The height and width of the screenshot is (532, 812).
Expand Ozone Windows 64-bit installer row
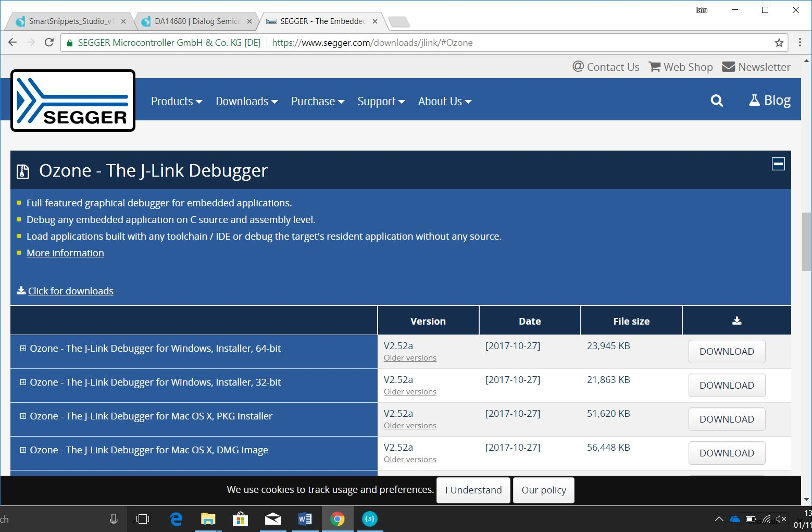click(x=23, y=349)
